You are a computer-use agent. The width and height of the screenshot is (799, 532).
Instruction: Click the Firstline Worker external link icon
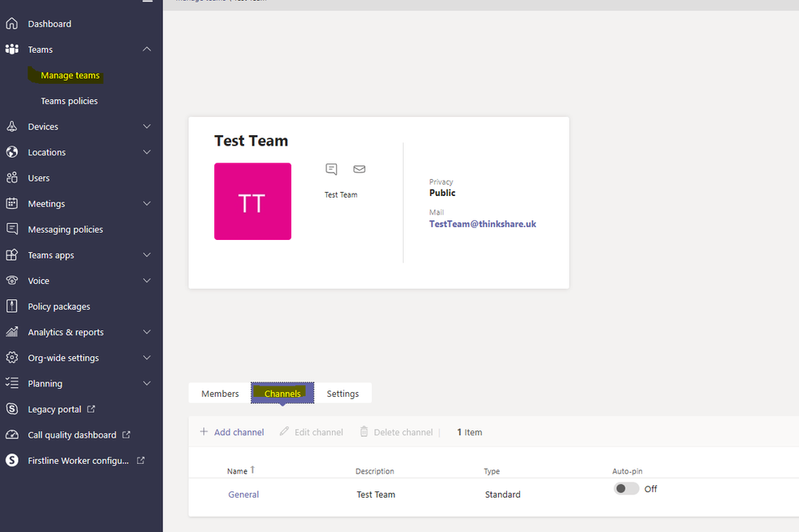click(141, 460)
